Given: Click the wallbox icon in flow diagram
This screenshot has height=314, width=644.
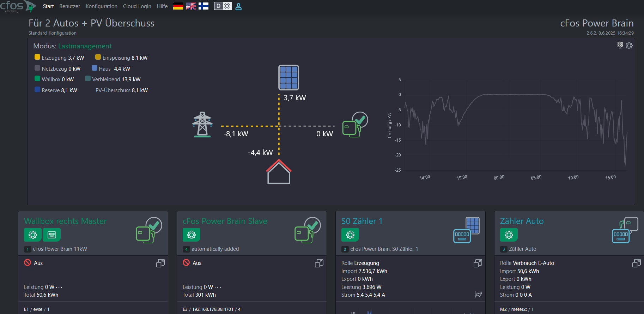Looking at the screenshot, I should click(355, 125).
